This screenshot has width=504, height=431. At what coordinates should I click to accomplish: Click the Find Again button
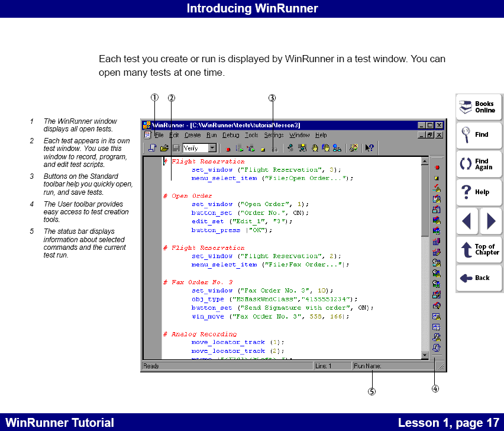point(478,164)
